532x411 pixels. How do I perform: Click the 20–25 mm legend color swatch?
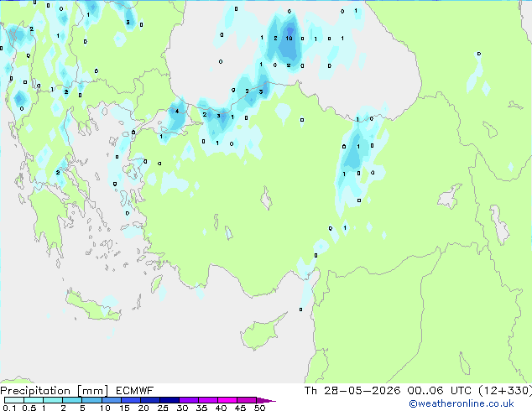pyautogui.click(x=150, y=400)
